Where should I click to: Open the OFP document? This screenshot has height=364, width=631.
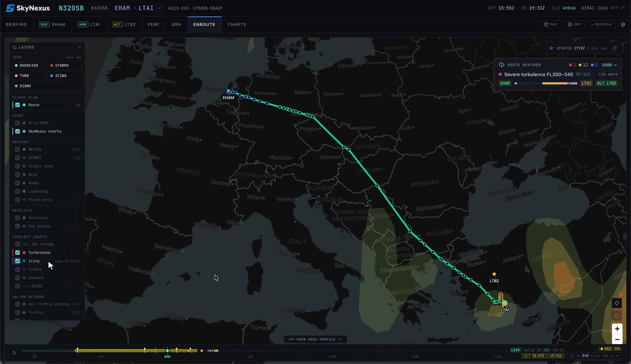(x=574, y=24)
